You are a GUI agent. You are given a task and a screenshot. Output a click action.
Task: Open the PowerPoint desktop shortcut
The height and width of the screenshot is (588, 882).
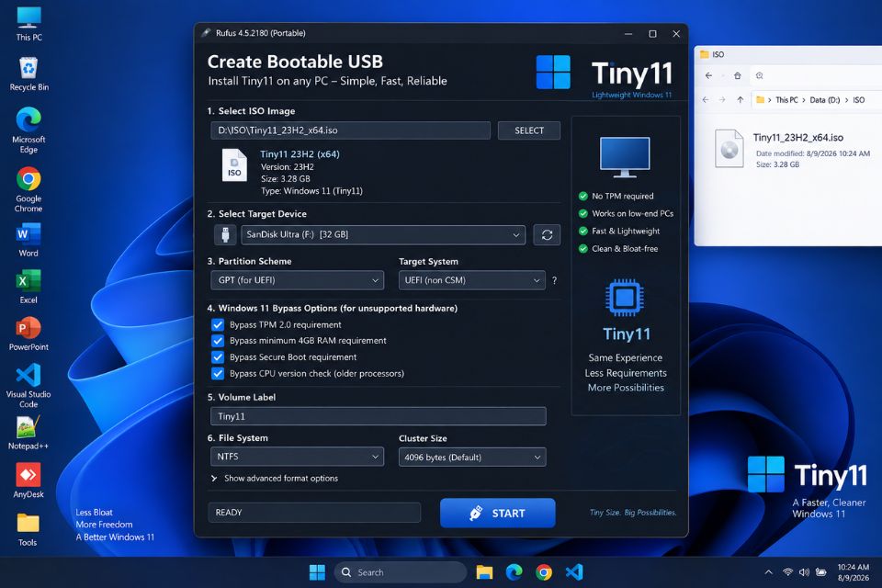[x=28, y=334]
